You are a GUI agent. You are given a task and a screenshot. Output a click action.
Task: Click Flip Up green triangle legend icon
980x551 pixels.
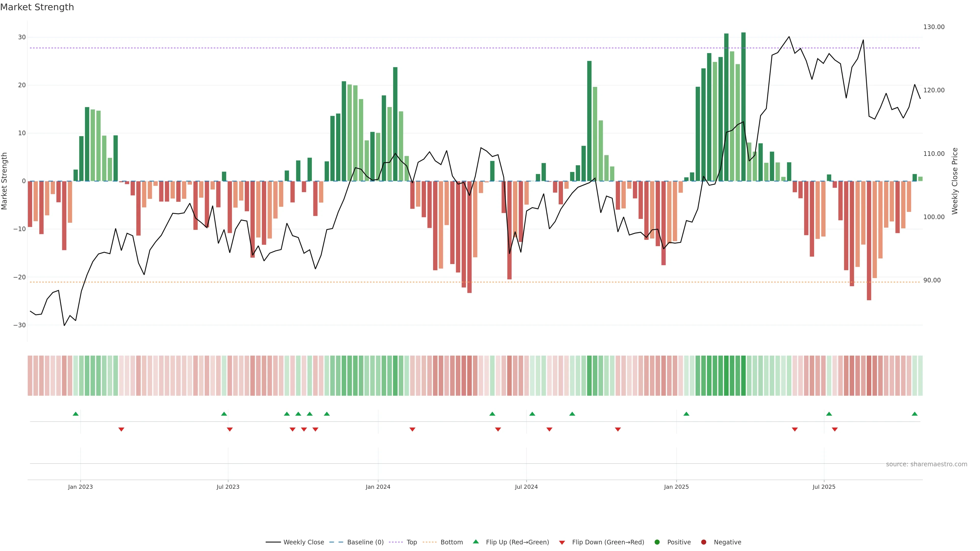475,542
